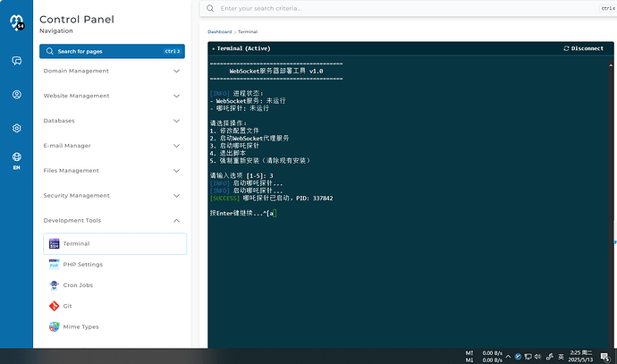Focus the Search for pages field
617x364 pixels.
pyautogui.click(x=112, y=51)
